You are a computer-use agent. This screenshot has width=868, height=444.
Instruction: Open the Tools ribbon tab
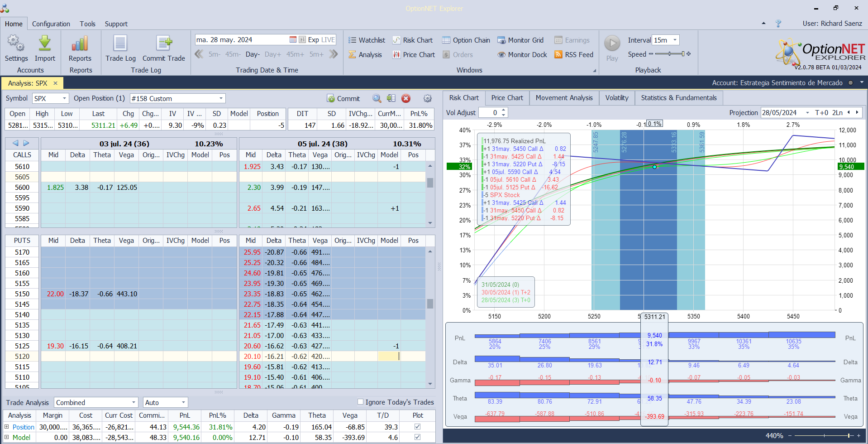pos(88,24)
